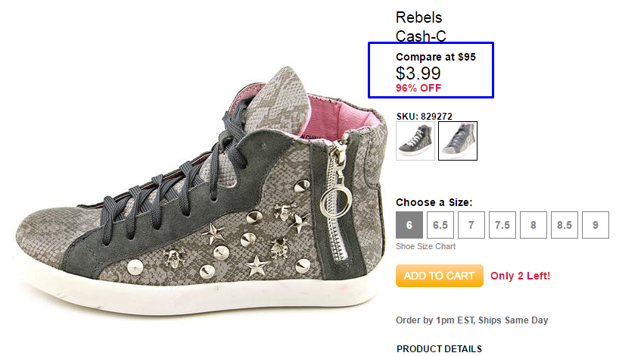Click the Rebels Cash-C product title
644x356 pixels.
(419, 27)
